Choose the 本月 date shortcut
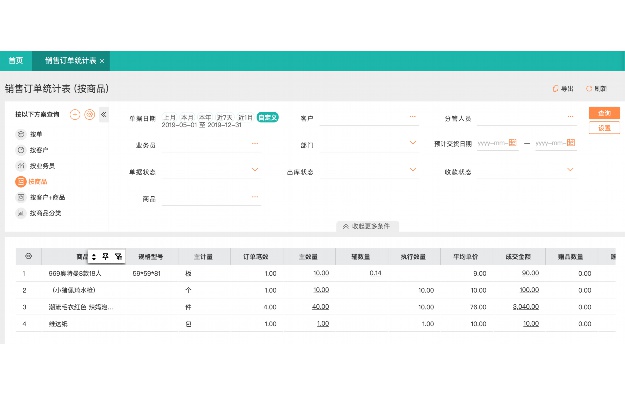This screenshot has width=625, height=395. [187, 117]
